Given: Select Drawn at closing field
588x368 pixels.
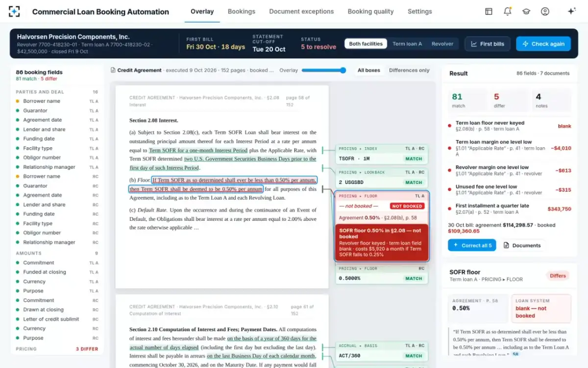Looking at the screenshot, I should click(57, 310).
